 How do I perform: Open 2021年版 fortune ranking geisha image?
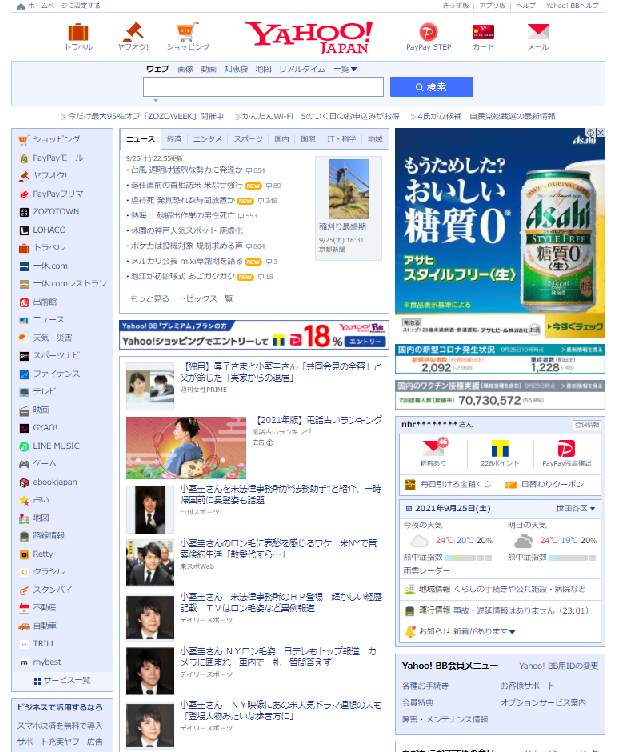pyautogui.click(x=186, y=447)
